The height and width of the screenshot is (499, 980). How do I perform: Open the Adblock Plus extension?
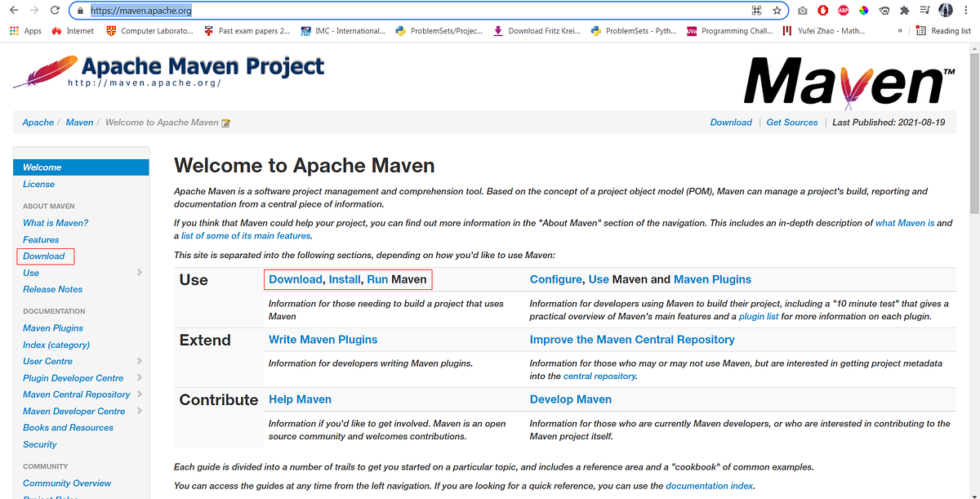pyautogui.click(x=843, y=11)
